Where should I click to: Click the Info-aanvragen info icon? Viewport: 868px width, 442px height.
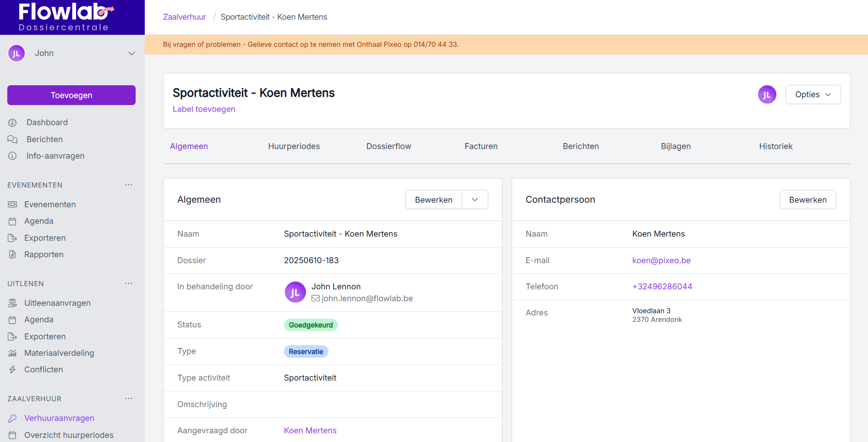pyautogui.click(x=12, y=156)
